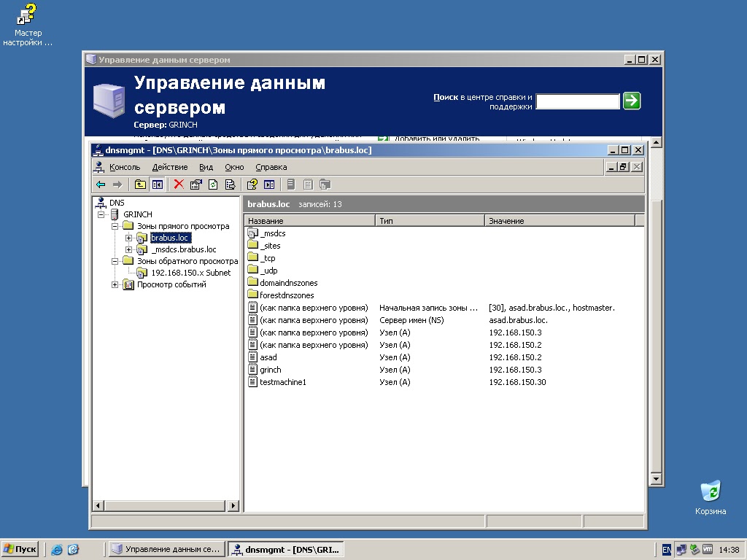Sort by Название column header

point(309,221)
